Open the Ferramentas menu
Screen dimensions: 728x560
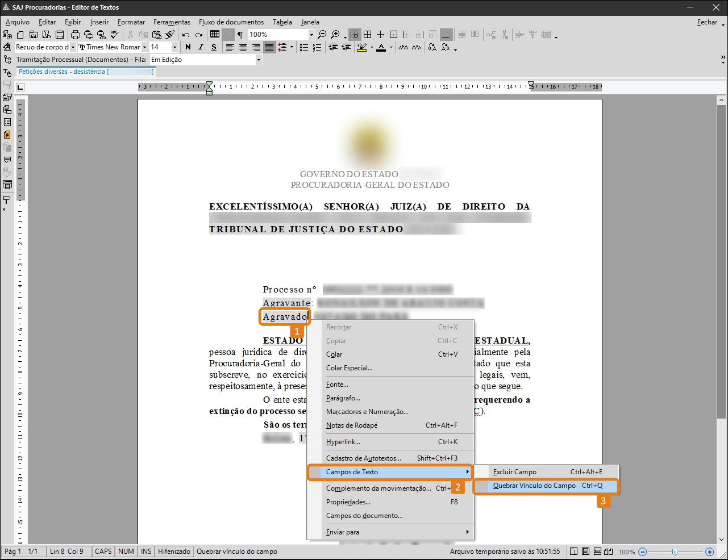pos(172,22)
